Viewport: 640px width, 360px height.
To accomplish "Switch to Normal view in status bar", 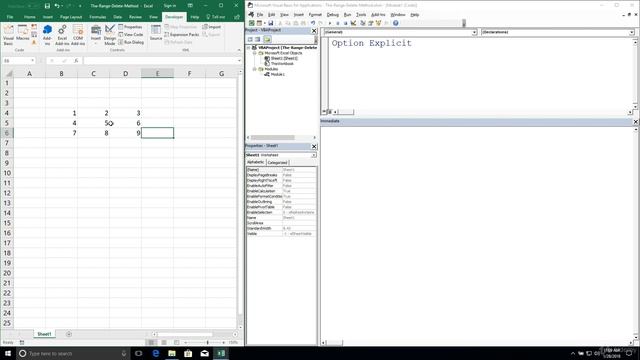I will click(x=151, y=342).
